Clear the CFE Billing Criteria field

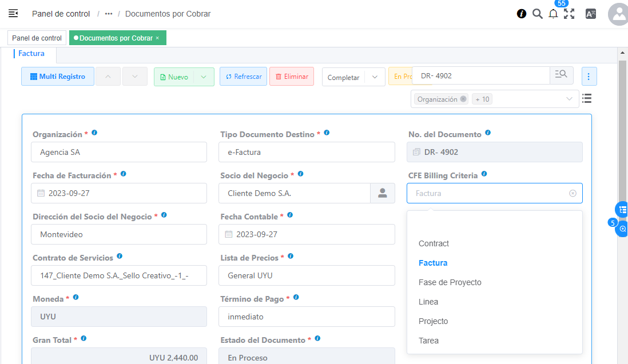(x=573, y=193)
